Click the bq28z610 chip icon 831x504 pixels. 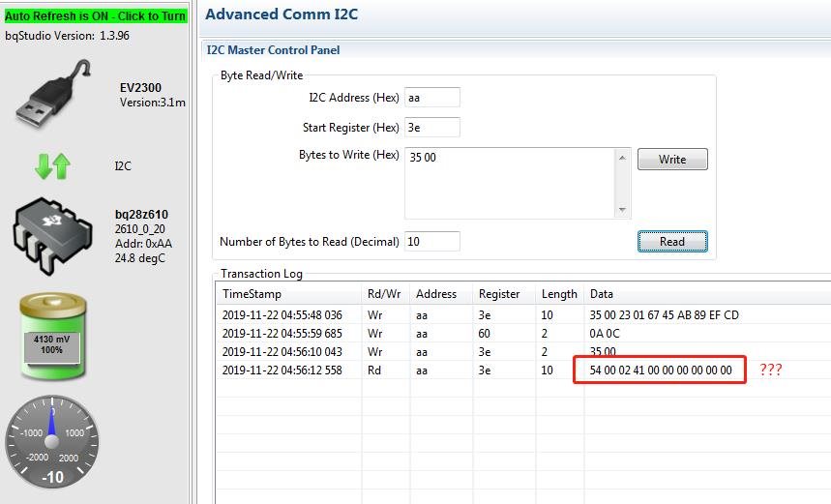click(52, 236)
